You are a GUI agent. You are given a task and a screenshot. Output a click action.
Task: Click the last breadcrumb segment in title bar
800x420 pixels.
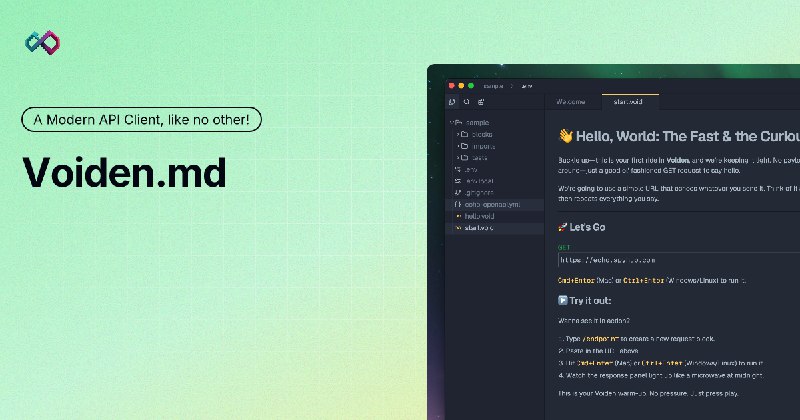click(x=527, y=86)
